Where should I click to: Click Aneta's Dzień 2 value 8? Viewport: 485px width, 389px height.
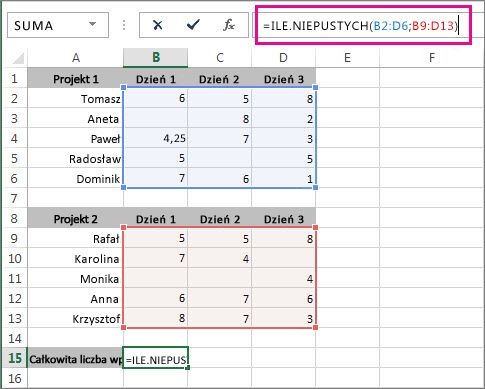220,119
